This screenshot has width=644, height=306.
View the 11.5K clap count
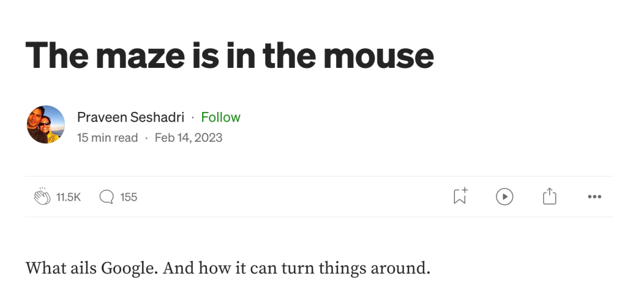[69, 197]
